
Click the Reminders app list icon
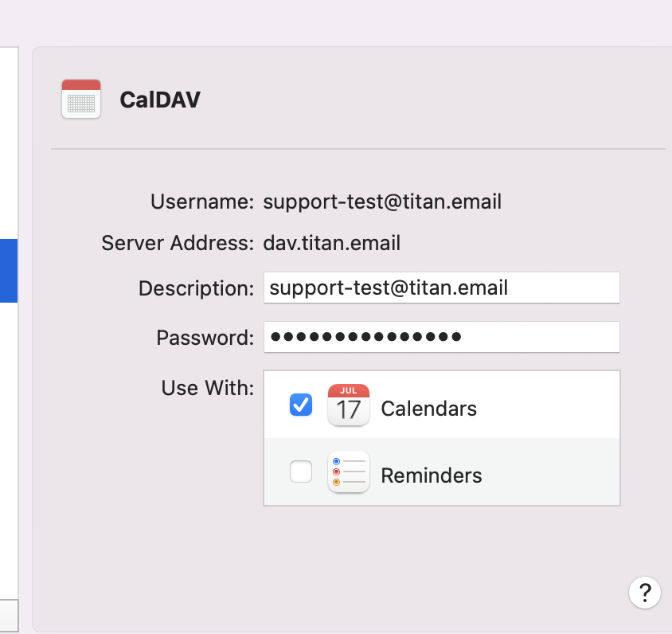pyautogui.click(x=349, y=472)
